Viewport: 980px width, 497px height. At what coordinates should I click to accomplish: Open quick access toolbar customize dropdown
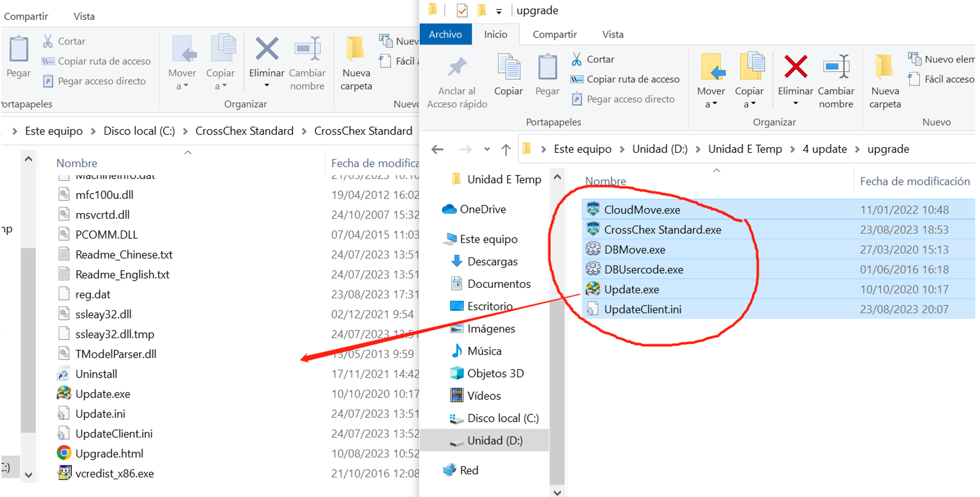(x=499, y=12)
